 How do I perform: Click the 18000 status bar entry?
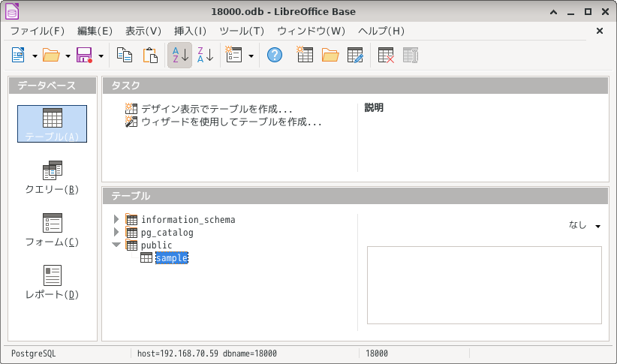coord(377,353)
